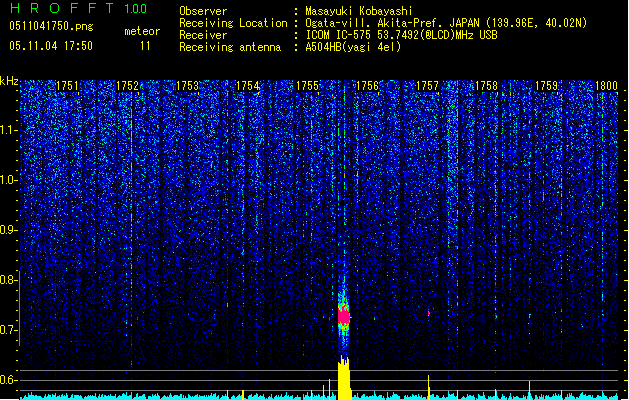Click the antenna A504HB(yagi 4el) text
This screenshot has width=629, height=400.
(353, 47)
